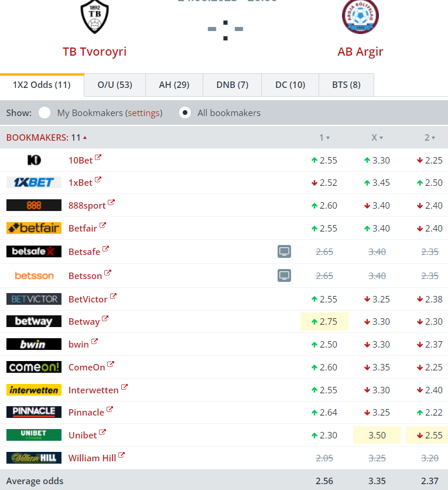The width and height of the screenshot is (448, 490).
Task: Click Betsafe struck-out home odds 2.65
Action: click(x=324, y=252)
